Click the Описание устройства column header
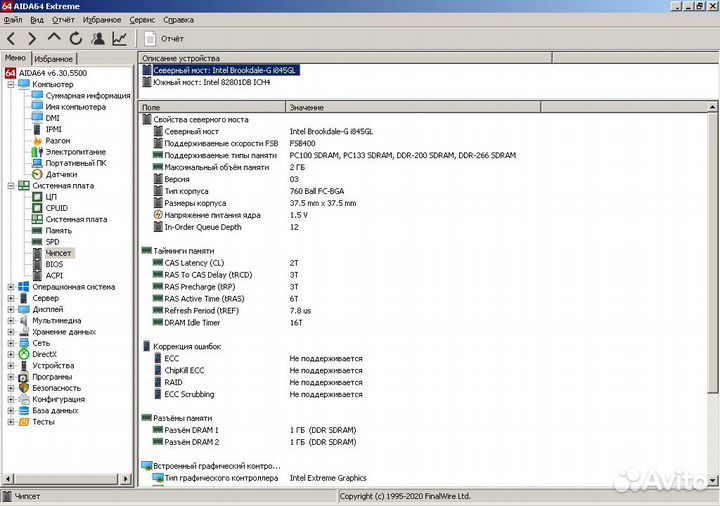 tap(345, 58)
